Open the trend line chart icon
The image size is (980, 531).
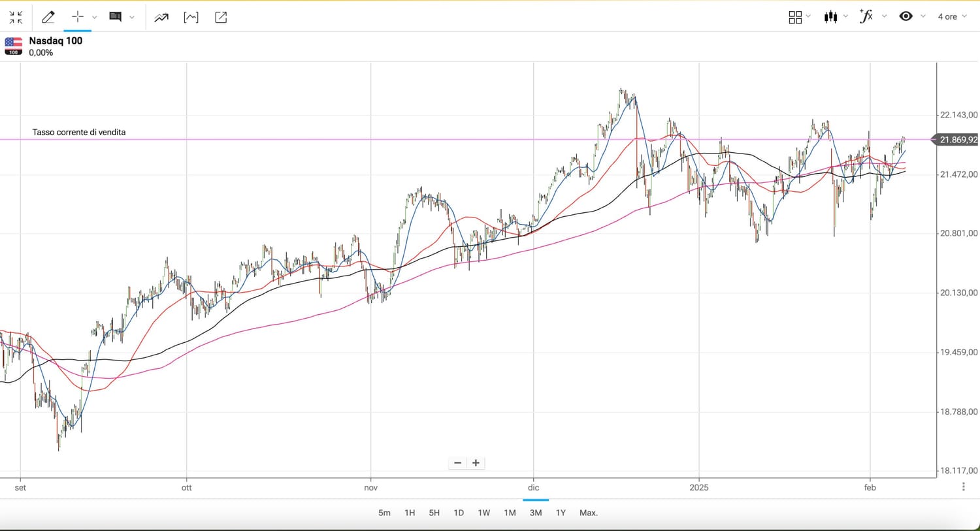pos(161,18)
